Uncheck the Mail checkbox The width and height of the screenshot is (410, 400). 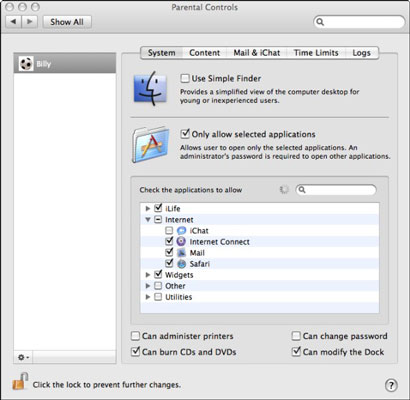pos(169,252)
